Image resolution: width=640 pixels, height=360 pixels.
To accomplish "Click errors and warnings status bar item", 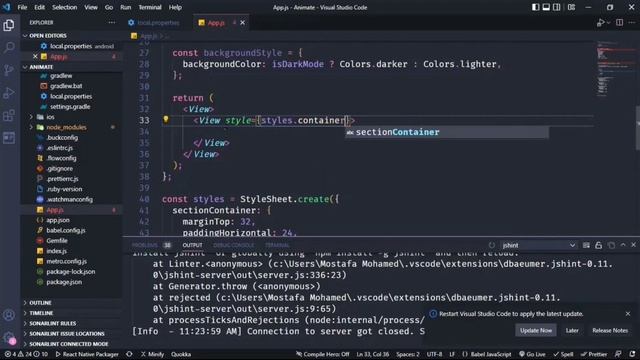I will point(26,354).
